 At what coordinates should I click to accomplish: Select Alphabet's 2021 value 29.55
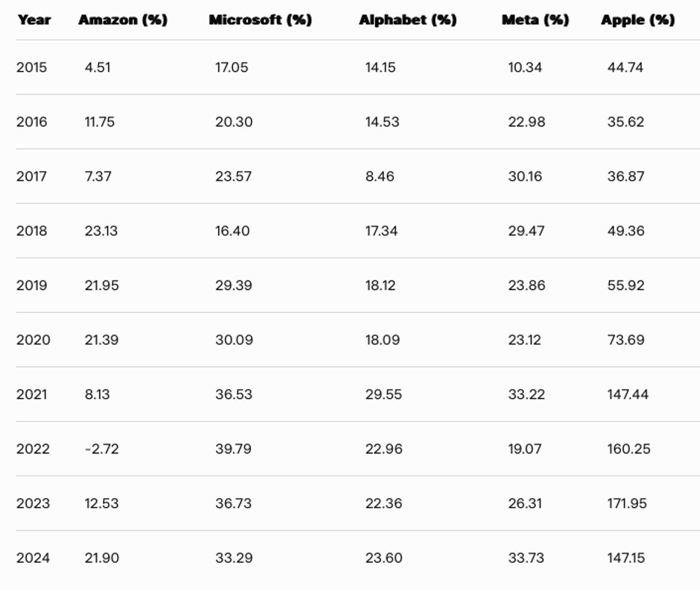tap(383, 394)
